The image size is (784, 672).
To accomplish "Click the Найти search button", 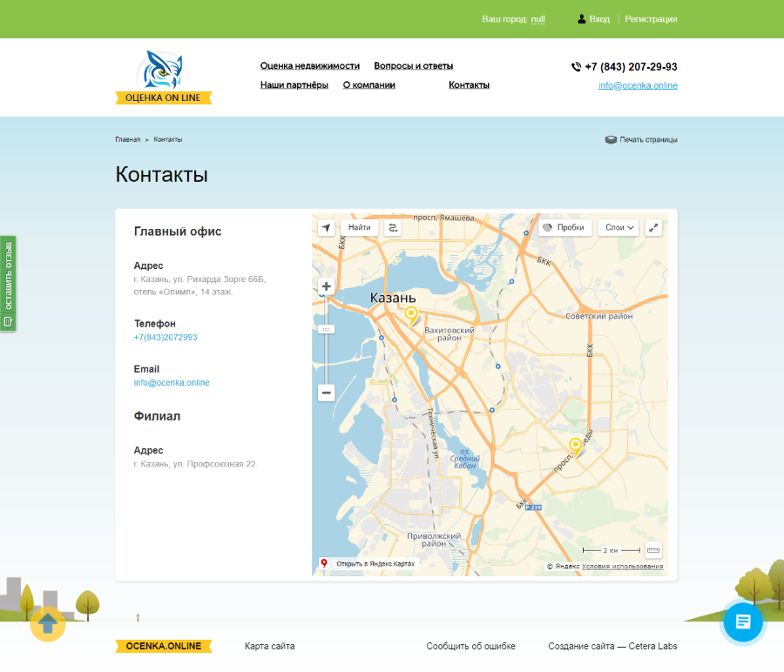I will coord(358,227).
